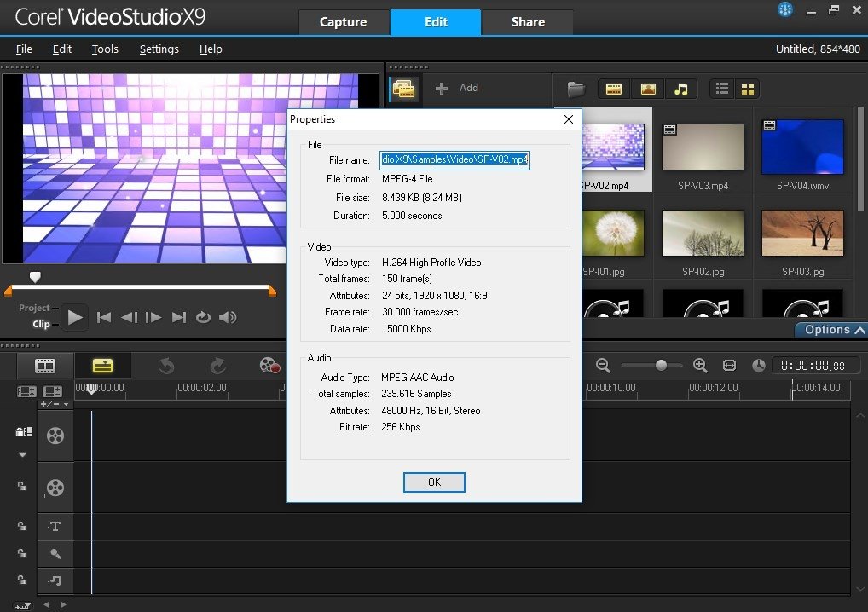Viewport: 868px width, 612px height.
Task: Toggle video clips filter in library
Action: pos(613,89)
